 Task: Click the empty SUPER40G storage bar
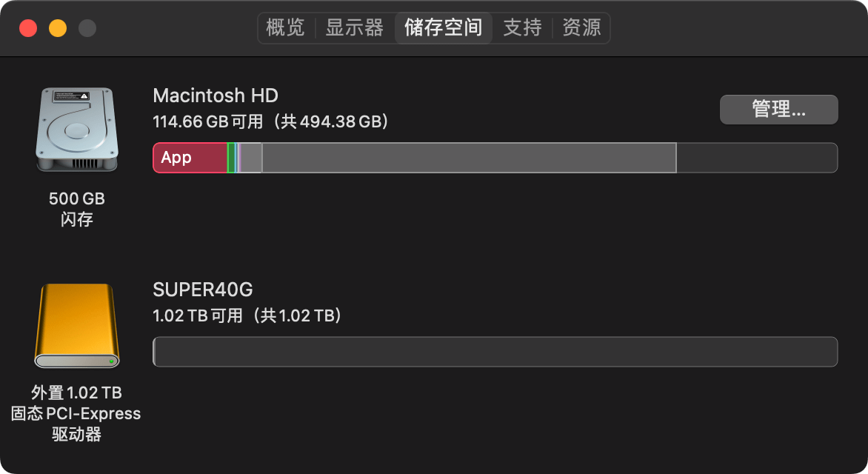tap(495, 352)
